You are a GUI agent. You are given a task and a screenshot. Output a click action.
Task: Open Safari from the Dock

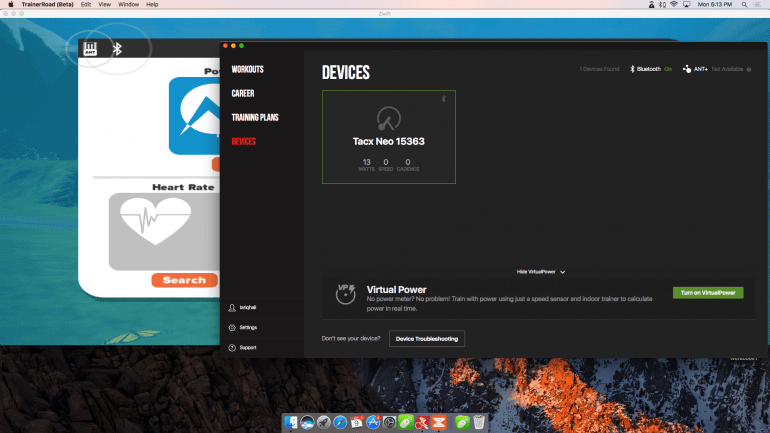pos(340,422)
